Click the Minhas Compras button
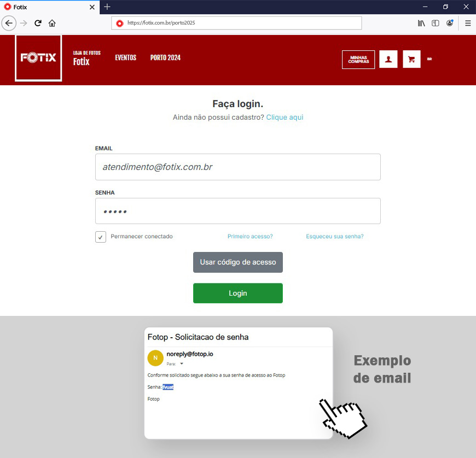This screenshot has width=476, height=458. [x=358, y=60]
